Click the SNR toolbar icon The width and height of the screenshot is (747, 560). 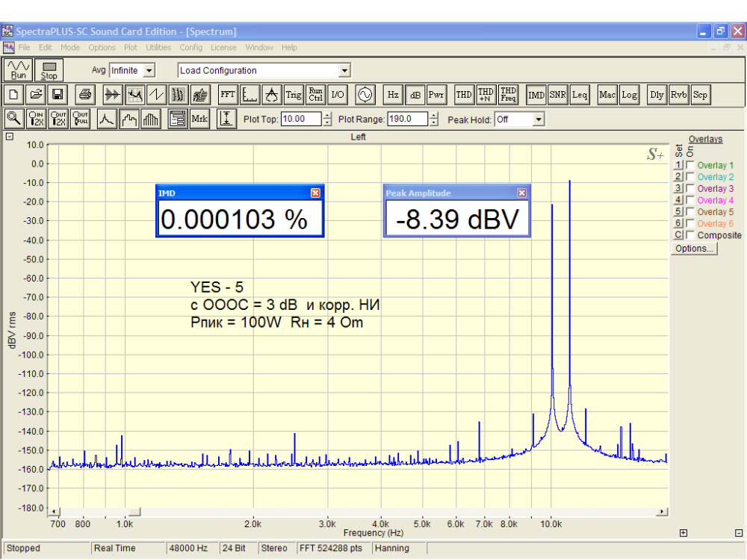pyautogui.click(x=557, y=95)
